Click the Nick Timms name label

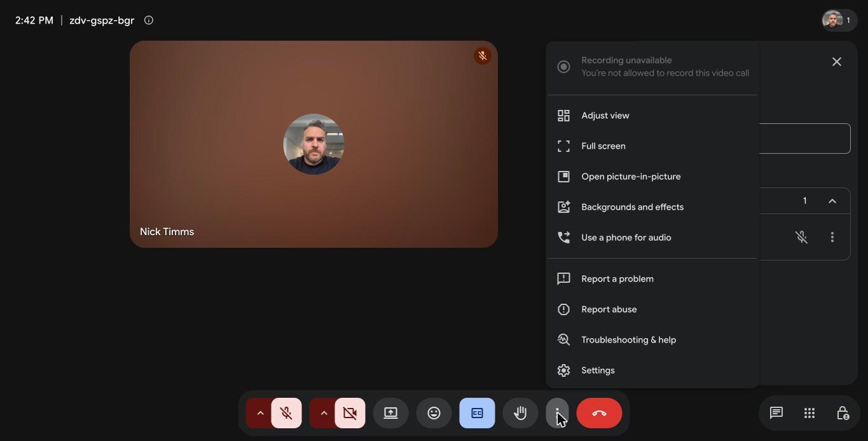(x=167, y=232)
